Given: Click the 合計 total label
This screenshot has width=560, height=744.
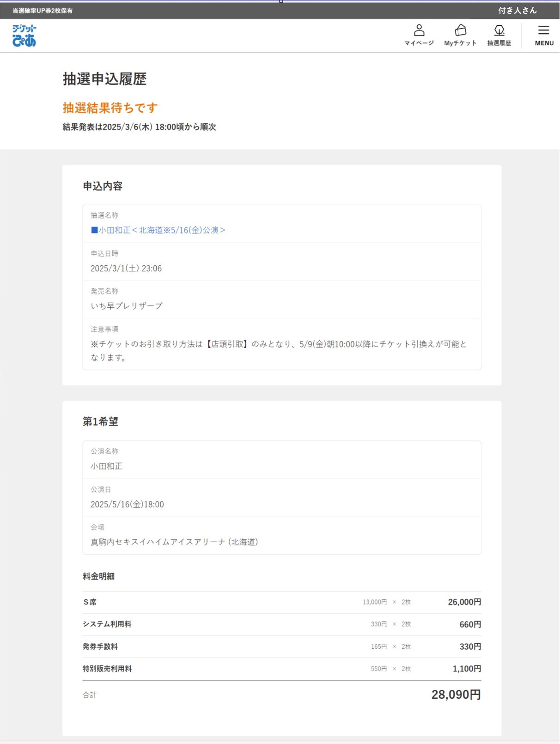Looking at the screenshot, I should [x=90, y=695].
